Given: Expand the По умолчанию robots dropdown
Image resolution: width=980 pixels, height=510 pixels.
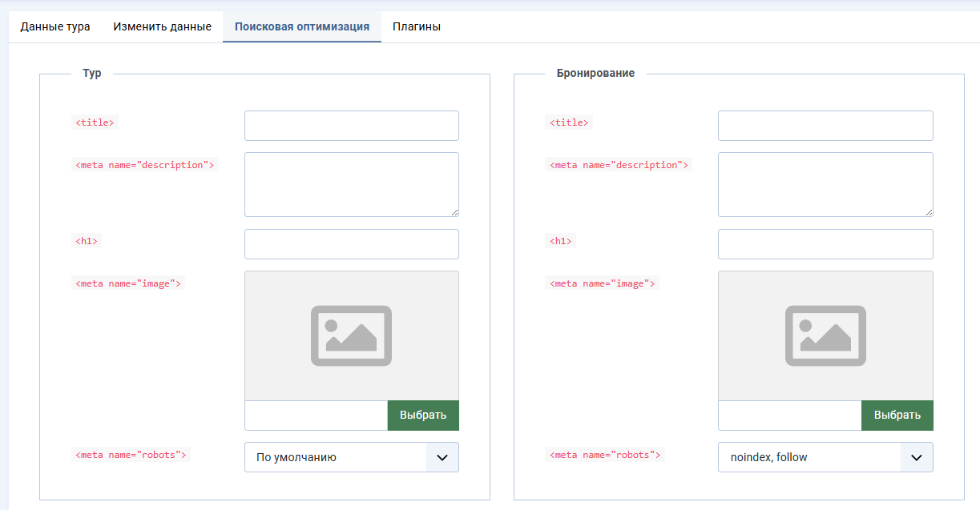Looking at the screenshot, I should [352, 457].
